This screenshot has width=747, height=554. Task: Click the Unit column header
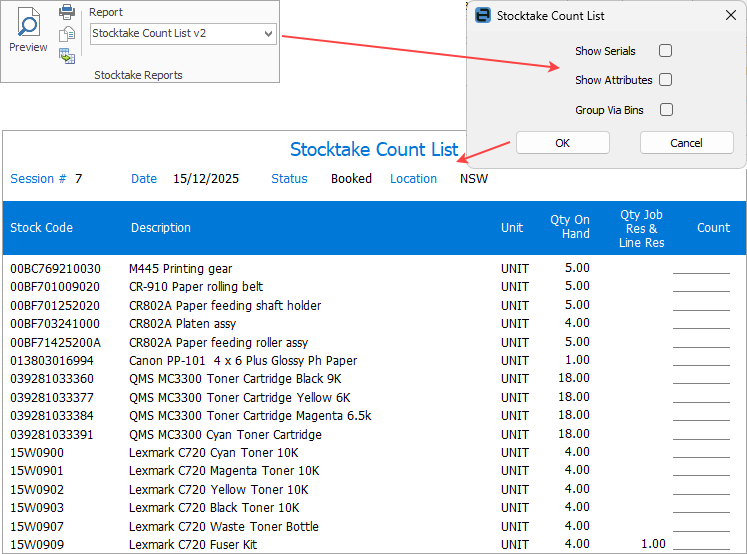512,228
